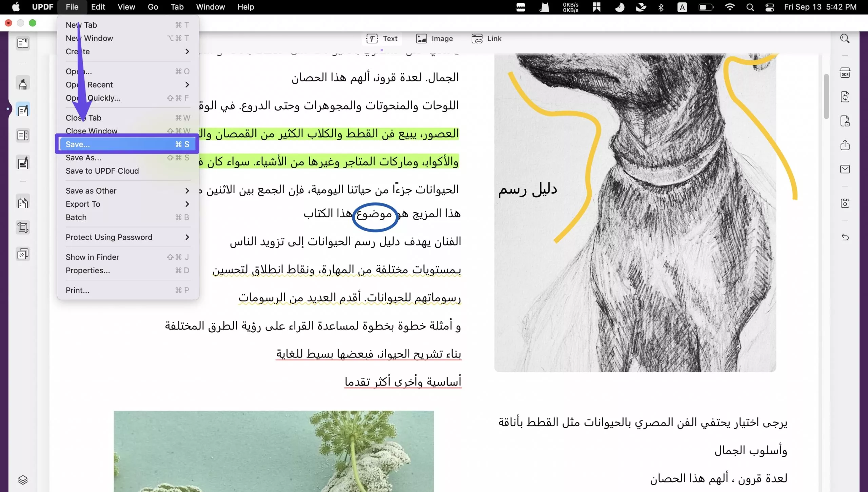Share the document via the share icon
Image resolution: width=868 pixels, height=492 pixels.
845,145
